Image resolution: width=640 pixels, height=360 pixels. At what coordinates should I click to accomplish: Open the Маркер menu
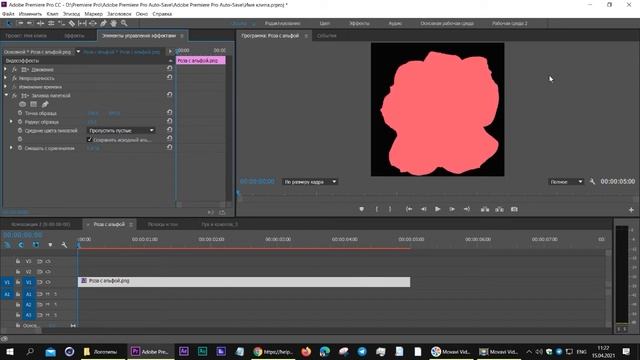(93, 14)
